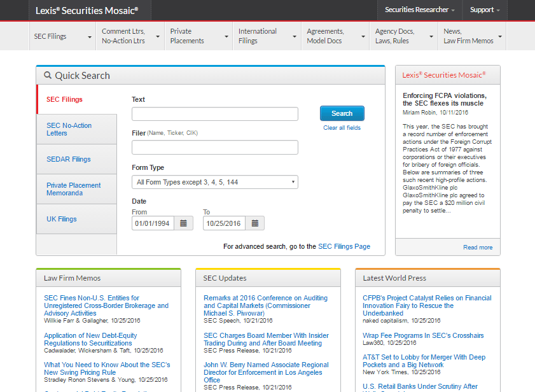Open the Form Type dropdown
The height and width of the screenshot is (392, 535).
[x=215, y=182]
